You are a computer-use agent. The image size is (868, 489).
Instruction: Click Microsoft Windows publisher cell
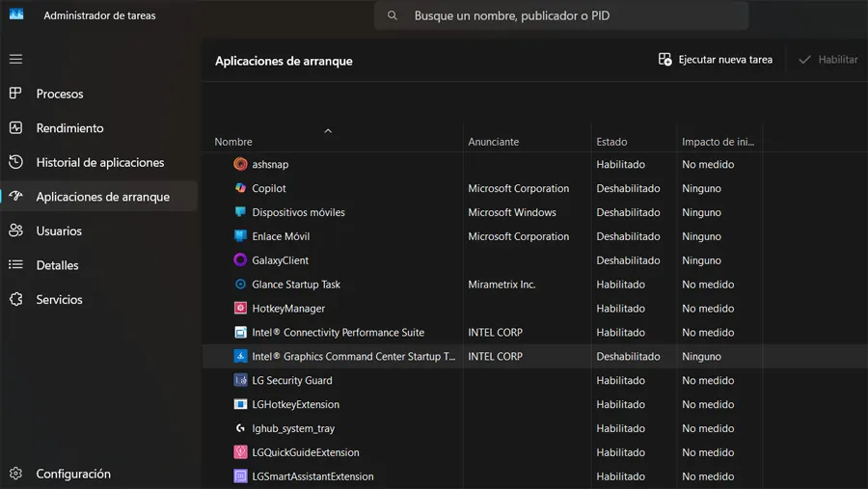coord(512,212)
